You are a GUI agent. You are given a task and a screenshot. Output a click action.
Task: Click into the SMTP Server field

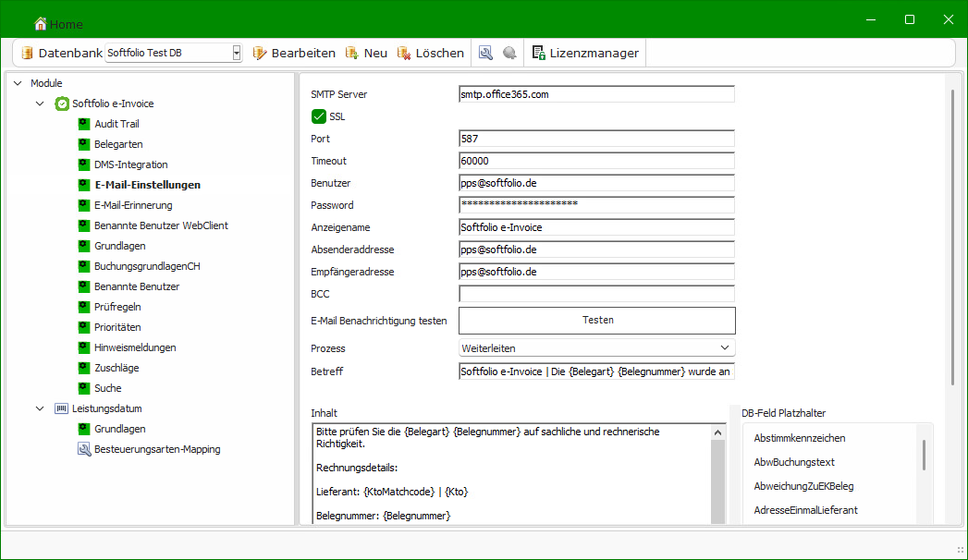[x=596, y=94]
